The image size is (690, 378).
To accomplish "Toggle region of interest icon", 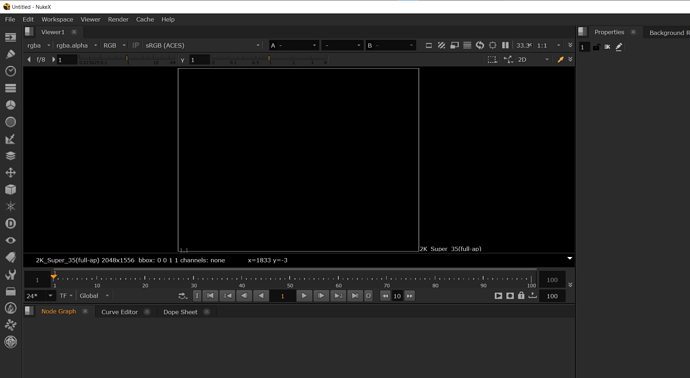I will coord(492,45).
